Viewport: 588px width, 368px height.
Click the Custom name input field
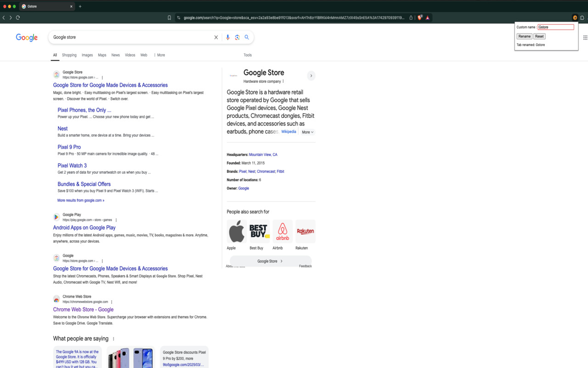(x=556, y=27)
